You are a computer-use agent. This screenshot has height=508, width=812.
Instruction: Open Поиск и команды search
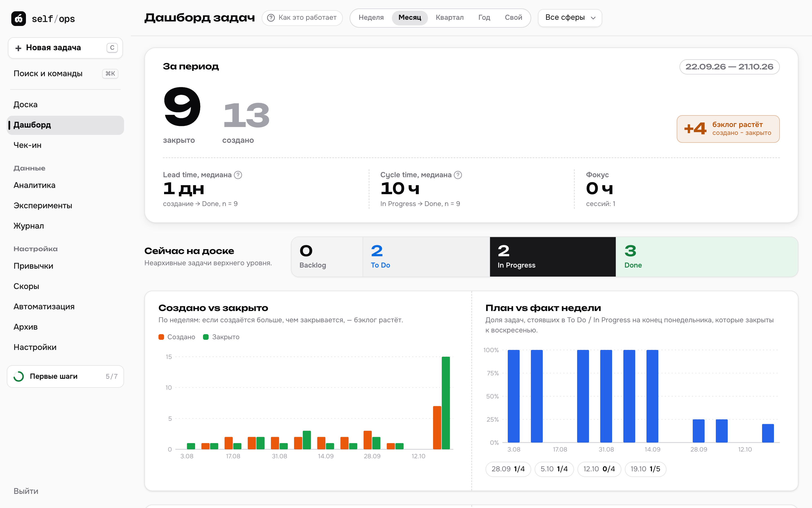[x=65, y=74]
